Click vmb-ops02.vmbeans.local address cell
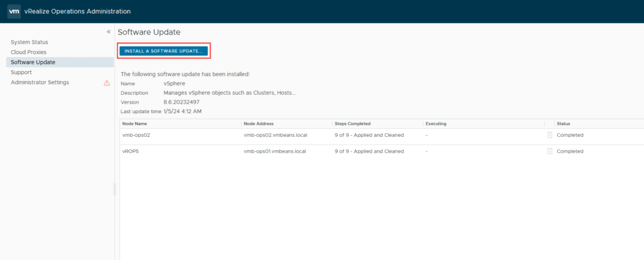 [275, 135]
